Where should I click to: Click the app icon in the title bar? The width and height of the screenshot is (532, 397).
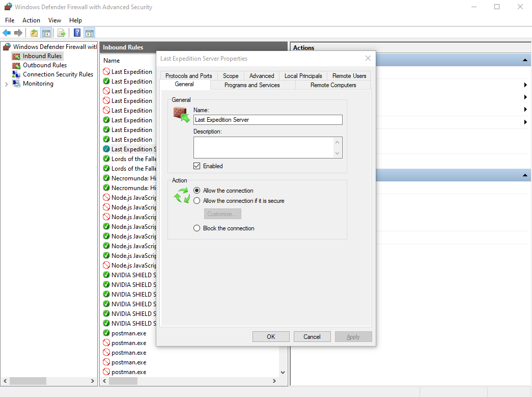[x=8, y=7]
